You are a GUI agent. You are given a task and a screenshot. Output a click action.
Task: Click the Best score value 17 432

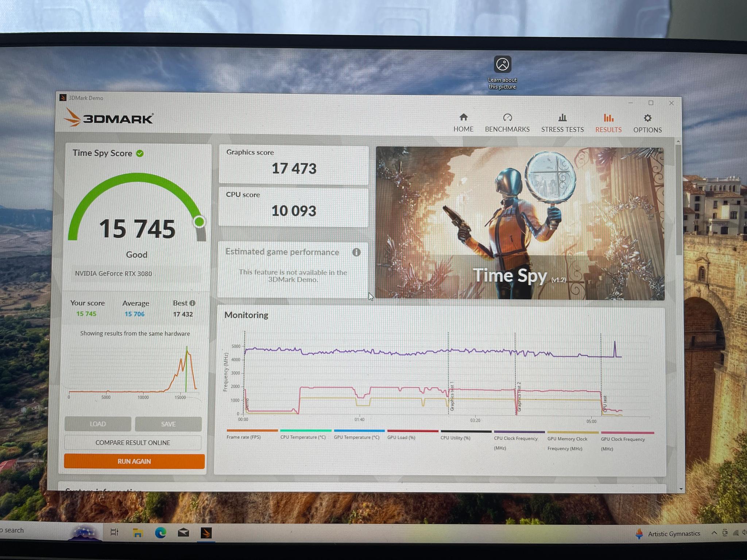coord(183,314)
